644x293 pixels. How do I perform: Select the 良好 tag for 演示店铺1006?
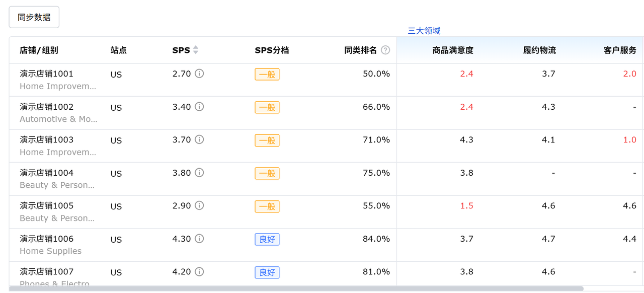(267, 239)
